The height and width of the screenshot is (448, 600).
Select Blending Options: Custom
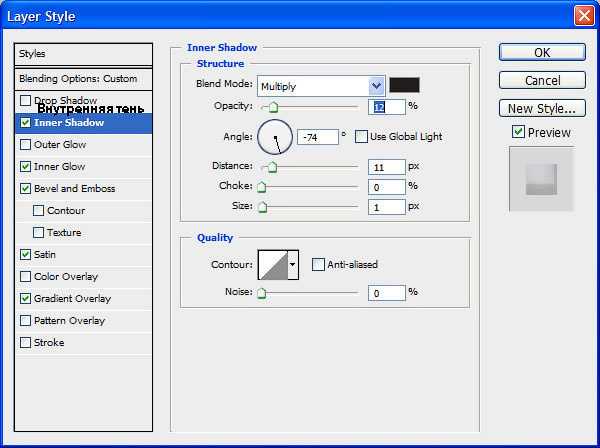pos(83,79)
